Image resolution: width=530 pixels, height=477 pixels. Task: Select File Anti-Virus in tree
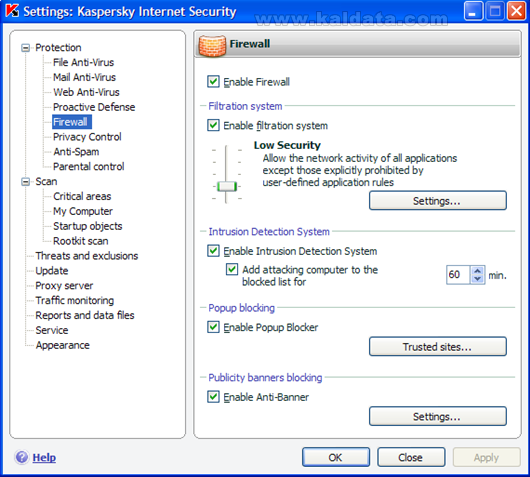(x=83, y=63)
